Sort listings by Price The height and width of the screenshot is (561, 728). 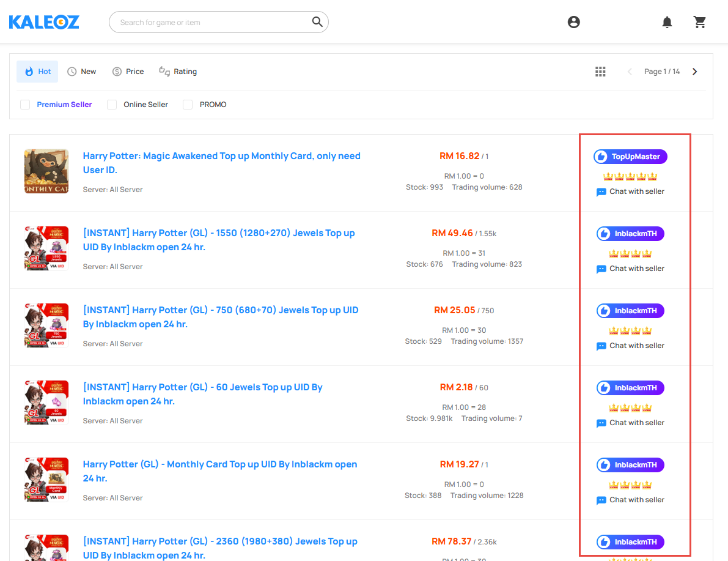click(x=128, y=72)
